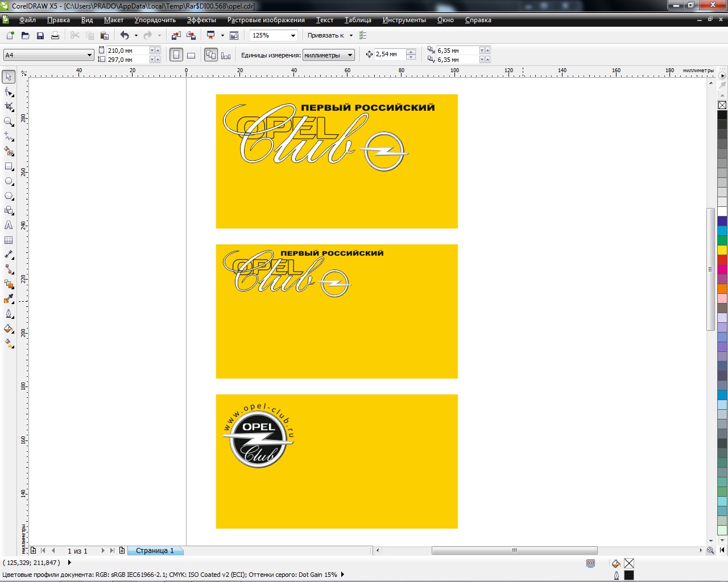Expand the application launcher arrow

point(222,35)
